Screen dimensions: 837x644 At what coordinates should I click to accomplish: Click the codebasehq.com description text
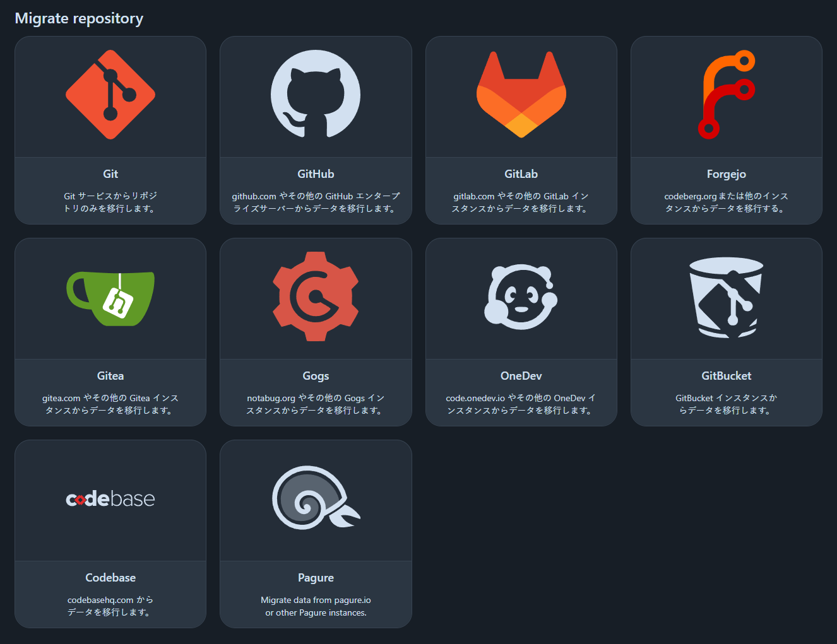tap(110, 606)
